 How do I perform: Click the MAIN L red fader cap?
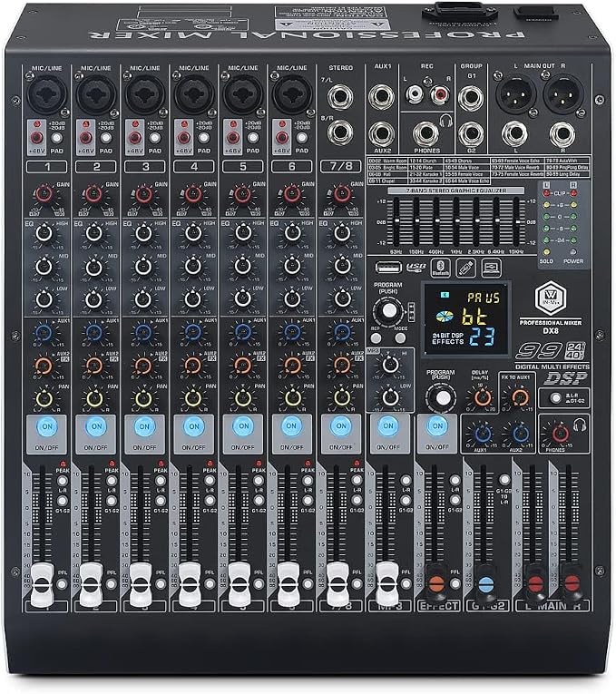tap(534, 582)
